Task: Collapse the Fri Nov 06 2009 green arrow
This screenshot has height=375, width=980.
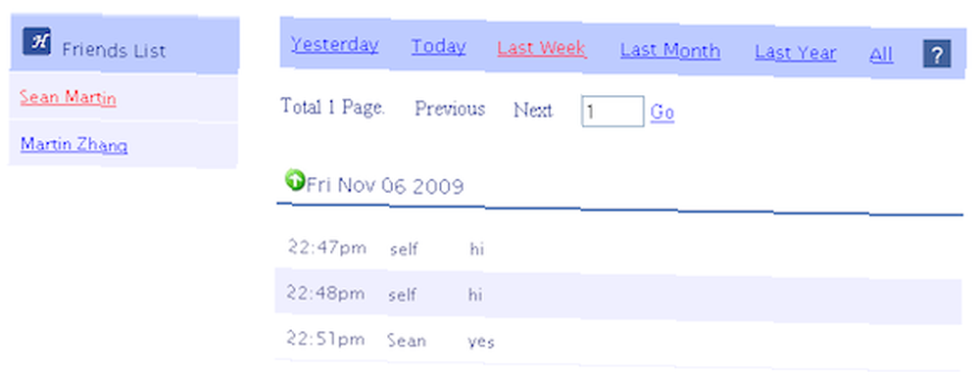Action: pos(294,179)
